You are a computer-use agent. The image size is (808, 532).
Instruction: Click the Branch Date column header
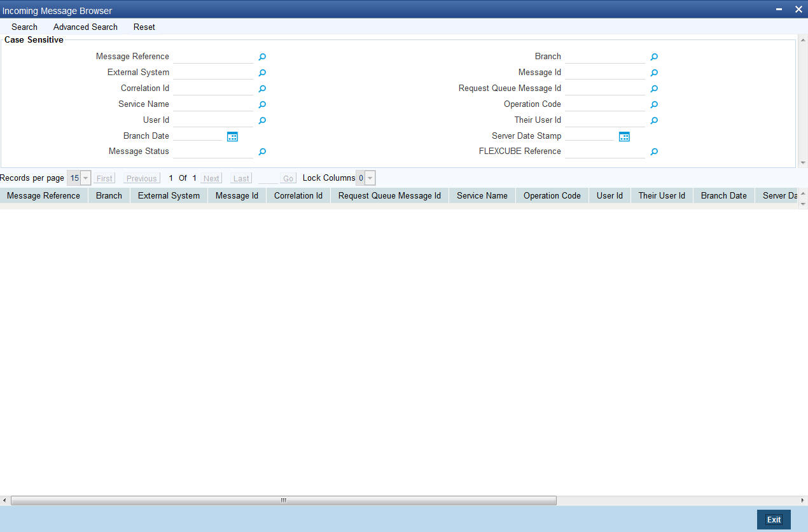point(724,196)
